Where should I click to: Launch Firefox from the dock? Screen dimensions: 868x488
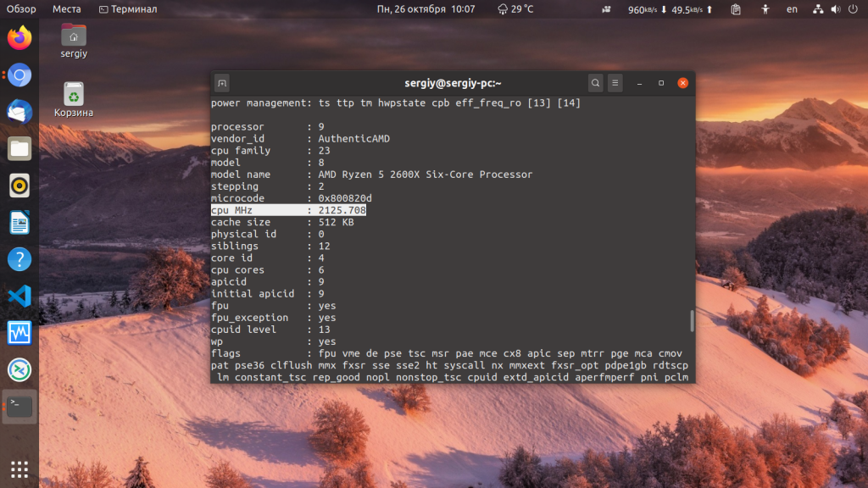pyautogui.click(x=19, y=38)
